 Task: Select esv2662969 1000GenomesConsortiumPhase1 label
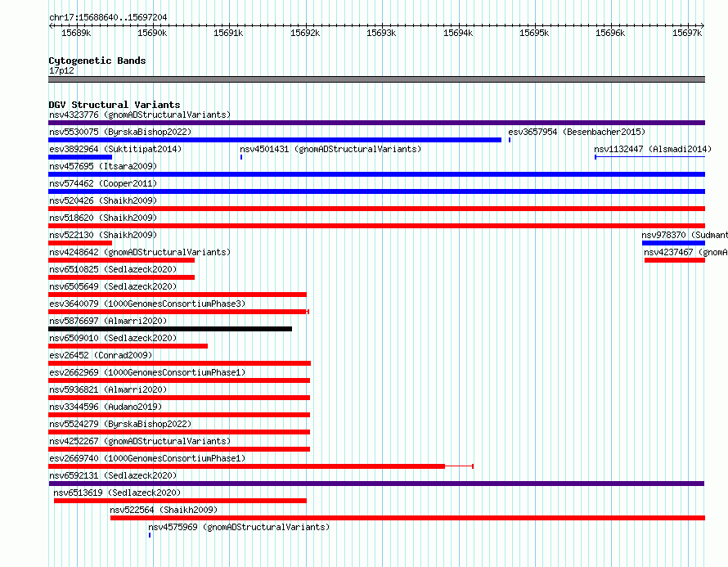[147, 372]
